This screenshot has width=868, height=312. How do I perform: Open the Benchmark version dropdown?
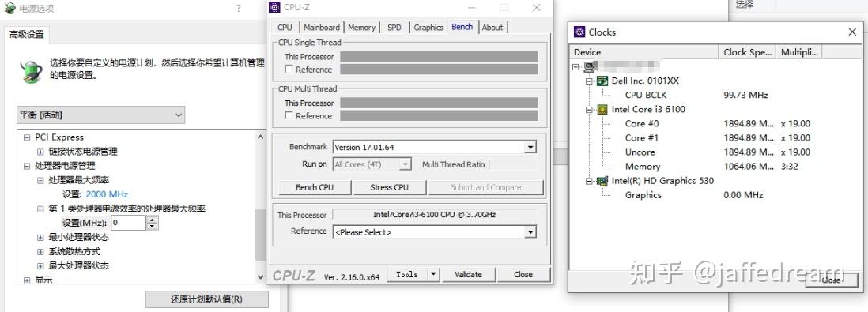(530, 148)
